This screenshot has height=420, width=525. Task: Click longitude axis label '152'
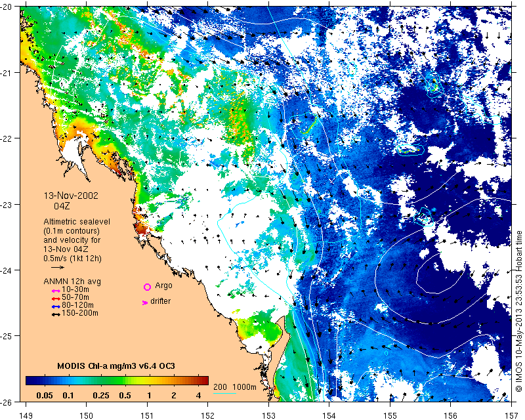[207, 415]
